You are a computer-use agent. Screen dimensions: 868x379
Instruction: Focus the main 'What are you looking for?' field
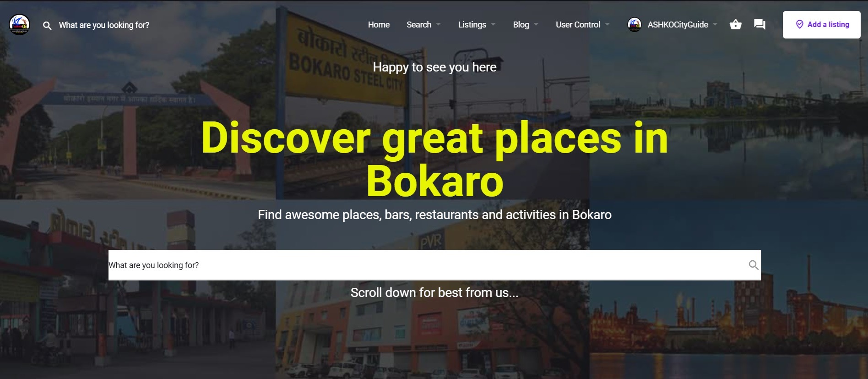coord(434,265)
